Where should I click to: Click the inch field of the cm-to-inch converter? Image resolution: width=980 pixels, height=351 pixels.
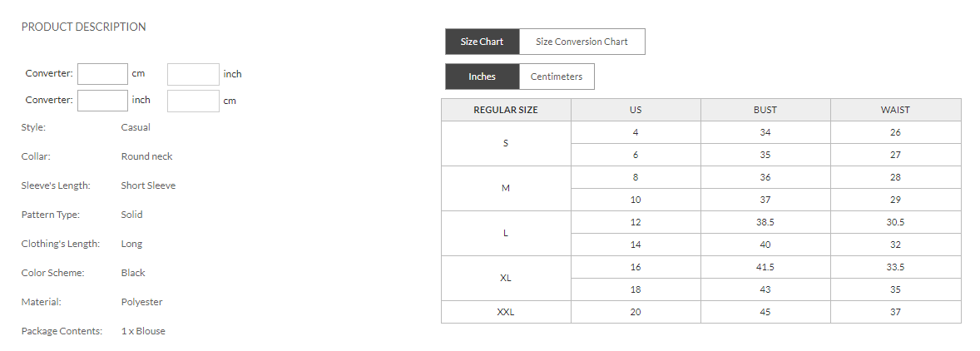click(193, 74)
